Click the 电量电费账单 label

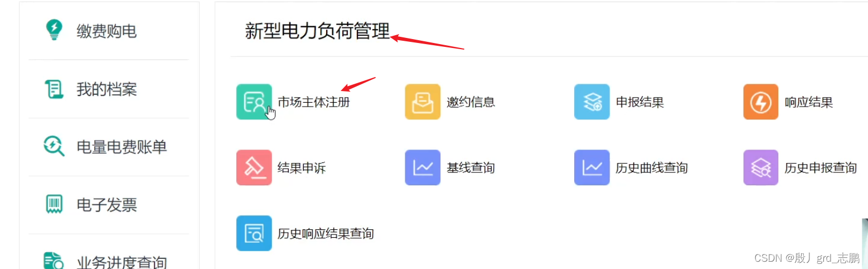[x=122, y=147]
